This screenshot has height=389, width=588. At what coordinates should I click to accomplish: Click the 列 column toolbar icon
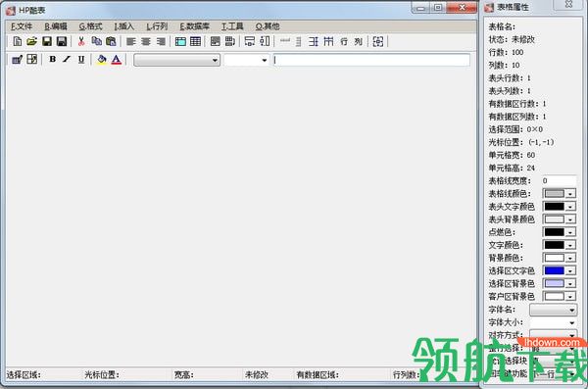click(x=358, y=41)
